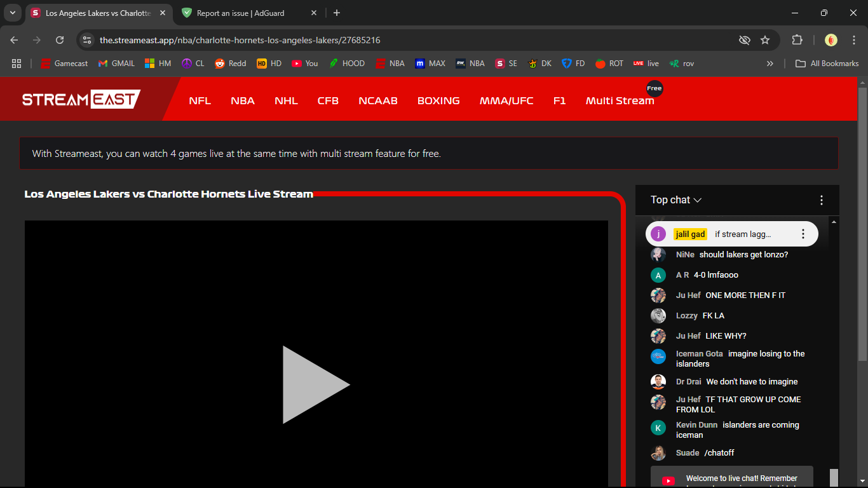Open jalil gad pinned message menu
Viewport: 868px width, 488px height.
click(803, 234)
